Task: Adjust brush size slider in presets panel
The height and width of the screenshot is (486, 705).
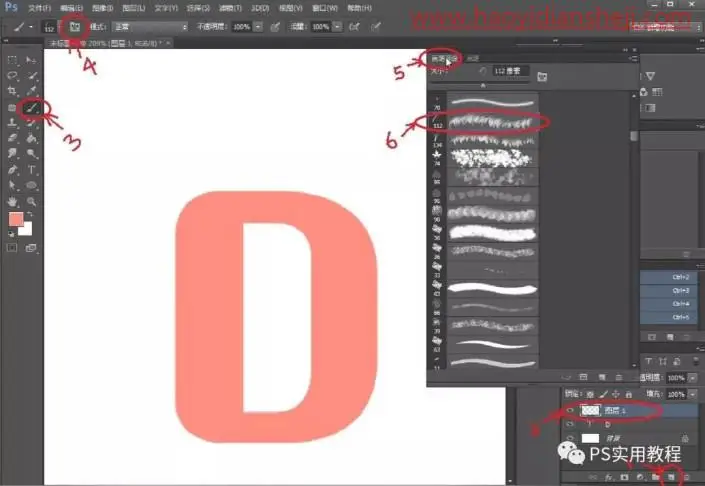Action: pyautogui.click(x=483, y=85)
